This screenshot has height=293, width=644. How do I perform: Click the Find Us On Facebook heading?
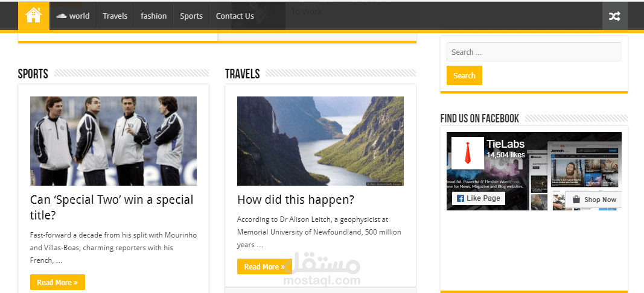tap(480, 119)
